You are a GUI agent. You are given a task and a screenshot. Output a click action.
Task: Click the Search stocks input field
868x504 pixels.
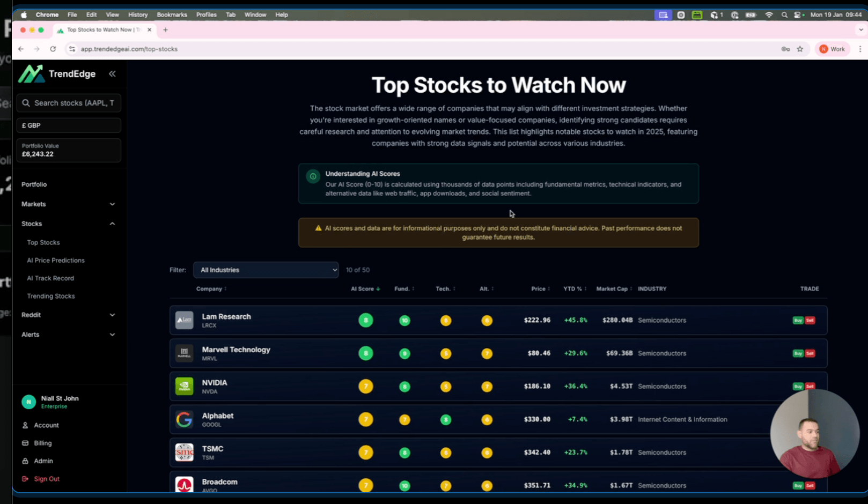coord(69,103)
